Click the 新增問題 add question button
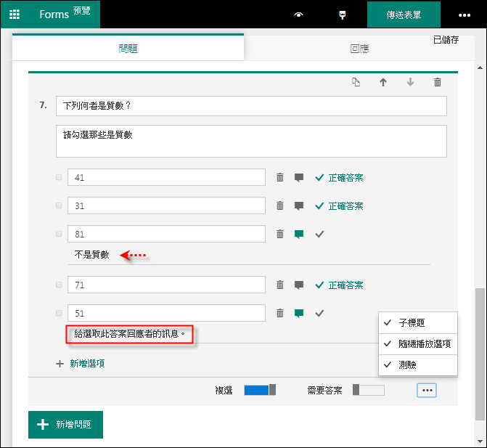Screen dimensions: 487x448 [65, 424]
